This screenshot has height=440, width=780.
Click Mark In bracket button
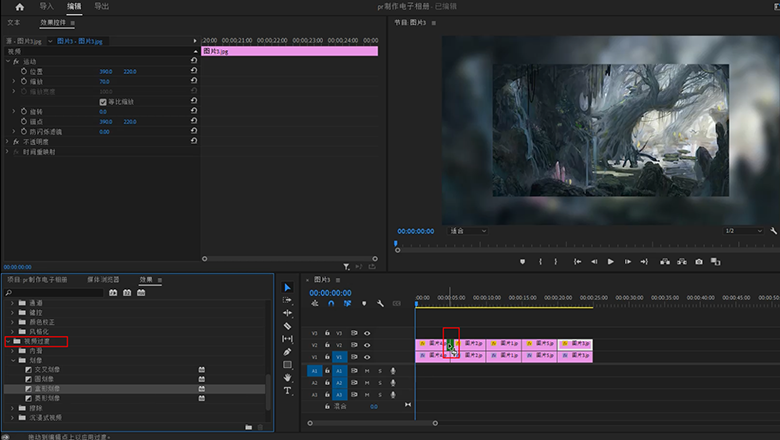pyautogui.click(x=540, y=262)
